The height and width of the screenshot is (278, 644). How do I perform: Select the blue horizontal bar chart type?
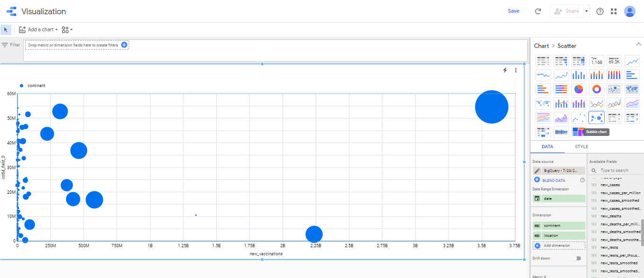pyautogui.click(x=632, y=75)
